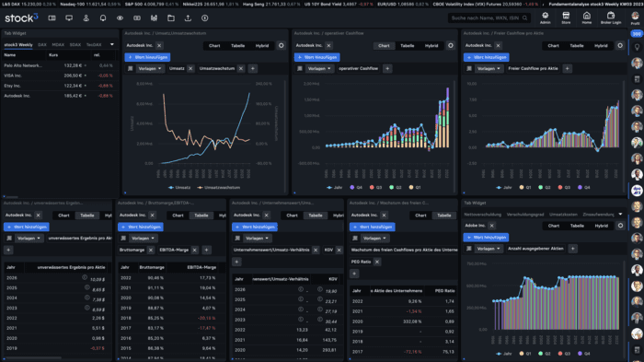Click Wert hinzufügen in Freier Cashflow widget
The image size is (644, 362).
click(x=487, y=57)
